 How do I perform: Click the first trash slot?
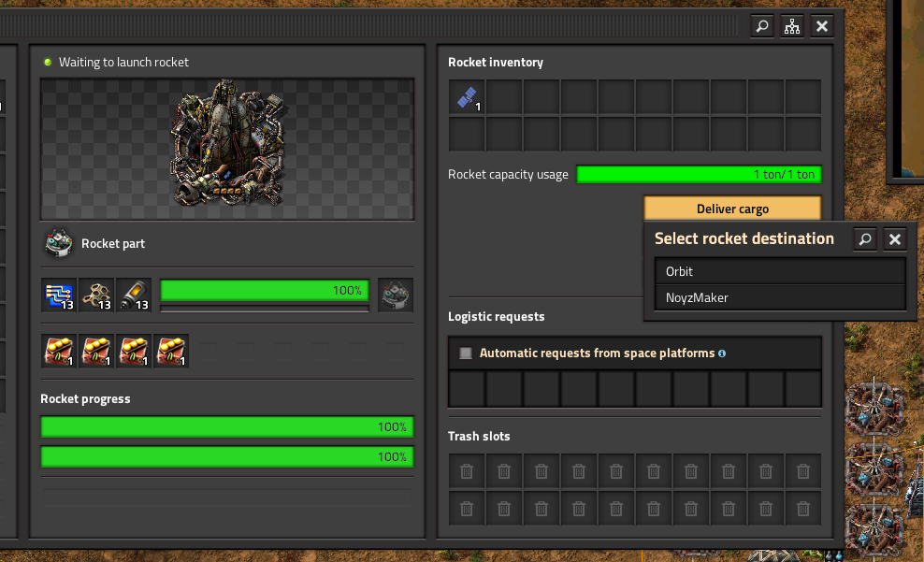pyautogui.click(x=467, y=471)
